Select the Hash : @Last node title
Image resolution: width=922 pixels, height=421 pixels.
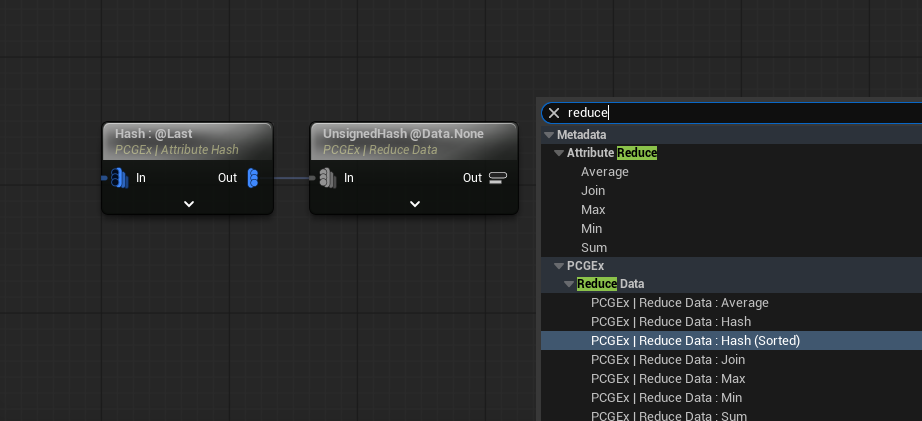(x=154, y=133)
